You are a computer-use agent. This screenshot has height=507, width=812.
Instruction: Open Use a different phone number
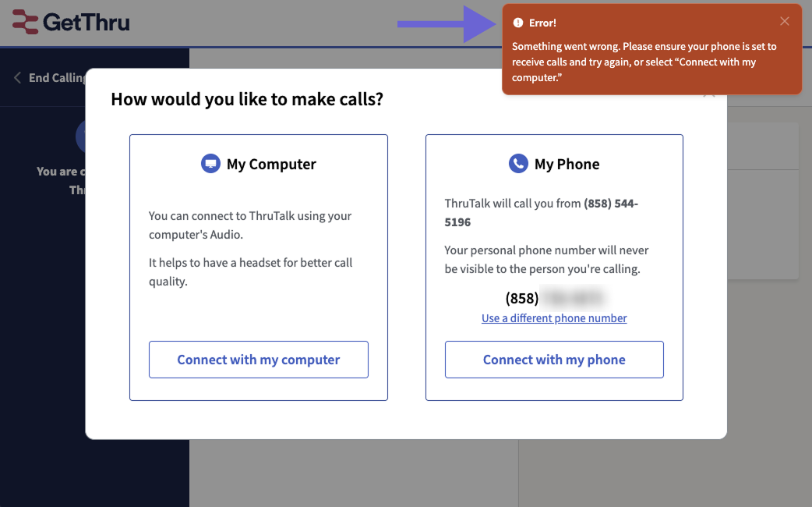point(554,318)
